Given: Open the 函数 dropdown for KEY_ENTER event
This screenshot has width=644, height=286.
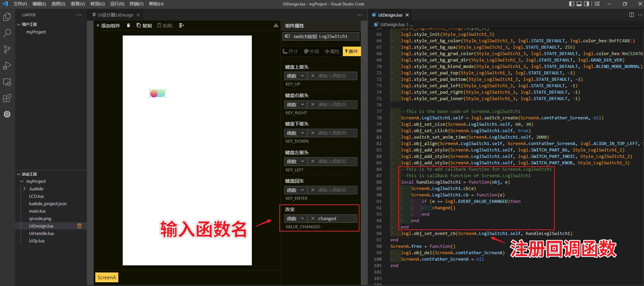Looking at the screenshot, I should 296,190.
